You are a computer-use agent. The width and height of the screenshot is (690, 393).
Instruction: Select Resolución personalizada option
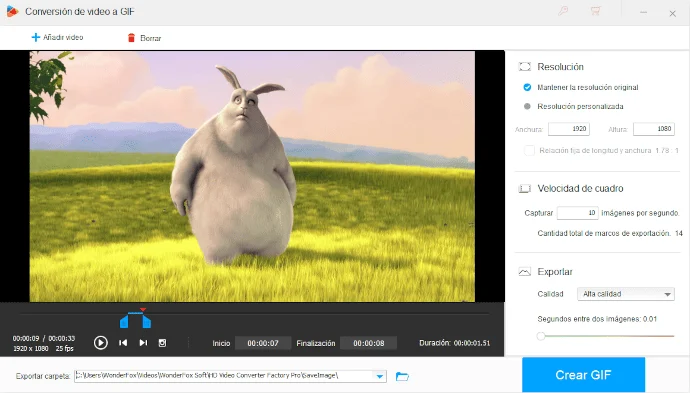pos(527,106)
